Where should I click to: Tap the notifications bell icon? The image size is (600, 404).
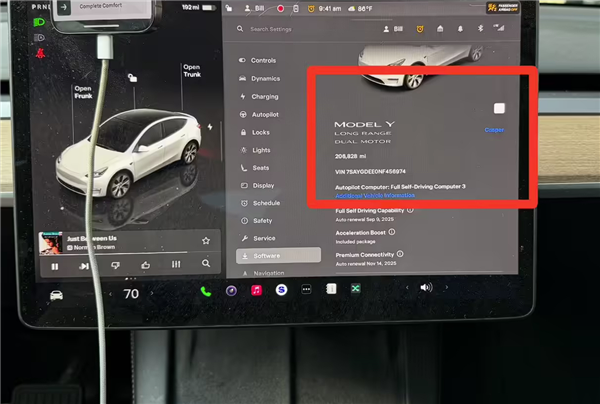(x=460, y=29)
